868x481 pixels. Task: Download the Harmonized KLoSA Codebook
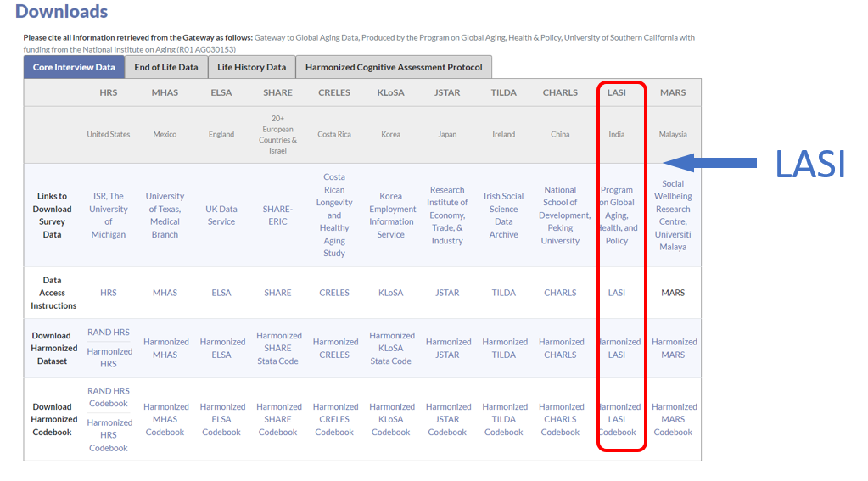392,420
